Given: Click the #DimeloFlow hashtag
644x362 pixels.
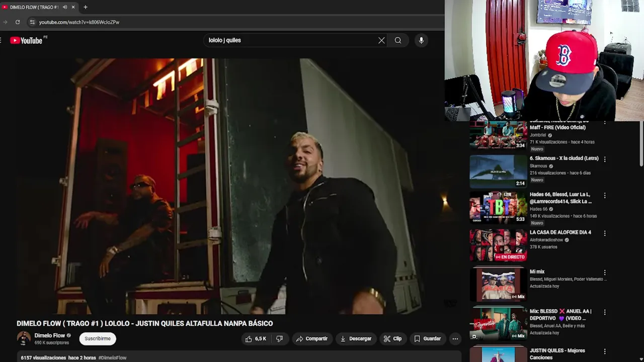Looking at the screenshot, I should 112,358.
